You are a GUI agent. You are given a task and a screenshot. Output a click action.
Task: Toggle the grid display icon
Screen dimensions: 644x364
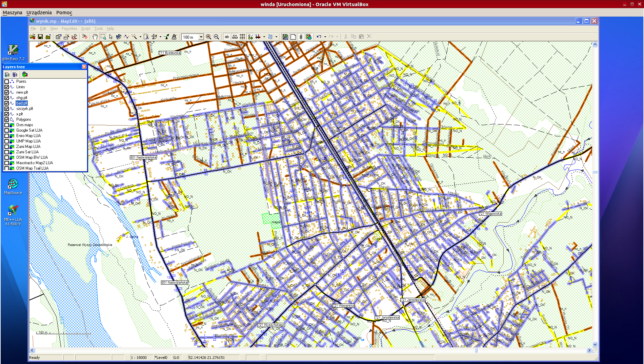(x=242, y=37)
